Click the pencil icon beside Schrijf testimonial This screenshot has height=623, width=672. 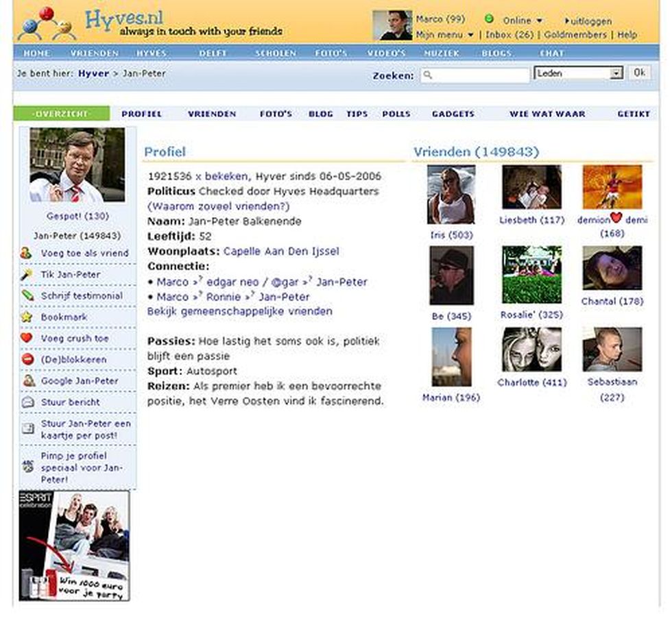pos(27,295)
